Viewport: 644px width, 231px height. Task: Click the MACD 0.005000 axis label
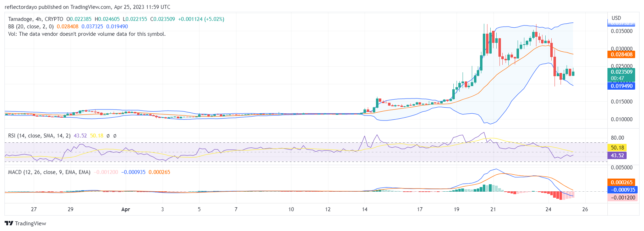(622, 168)
